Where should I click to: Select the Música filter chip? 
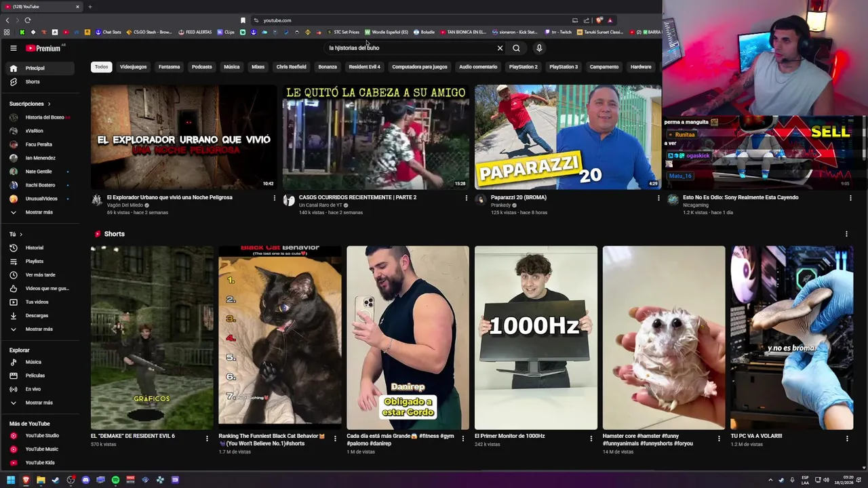pos(232,67)
